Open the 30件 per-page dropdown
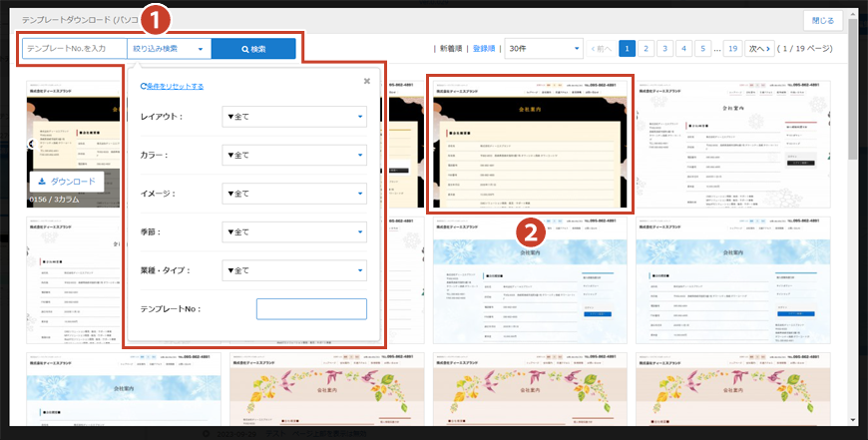 543,48
